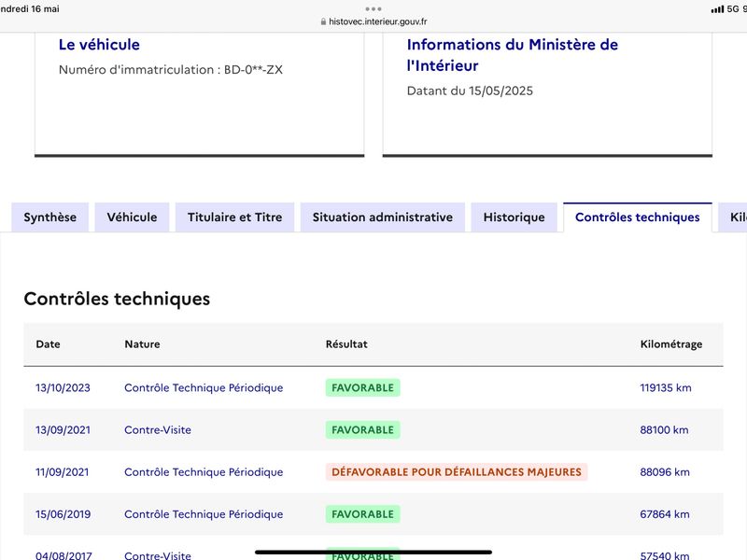Click 'Contre-Visite' in the 13/09/2021 row
The width and height of the screenshot is (747, 560).
pos(158,430)
